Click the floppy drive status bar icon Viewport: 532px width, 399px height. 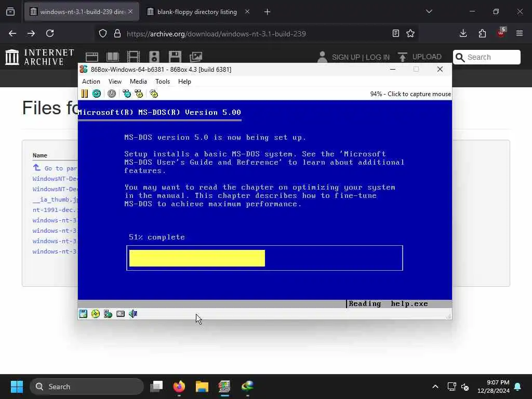tap(83, 314)
